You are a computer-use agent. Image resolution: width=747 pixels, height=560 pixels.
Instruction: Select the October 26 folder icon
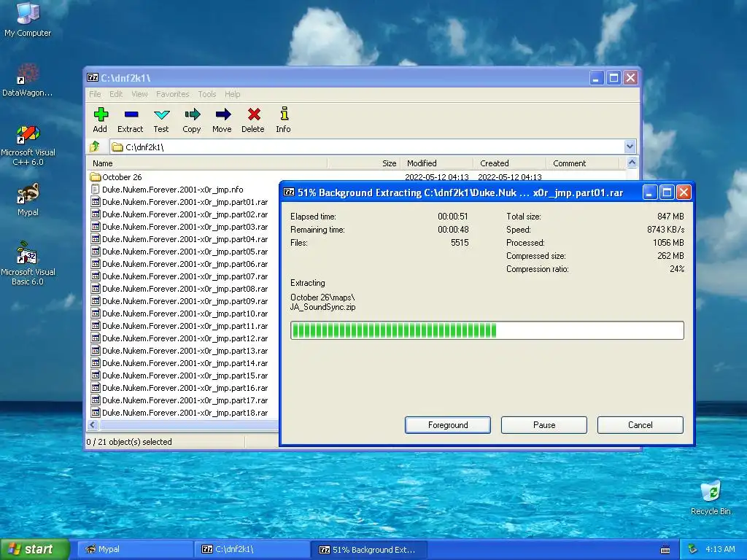tap(96, 177)
